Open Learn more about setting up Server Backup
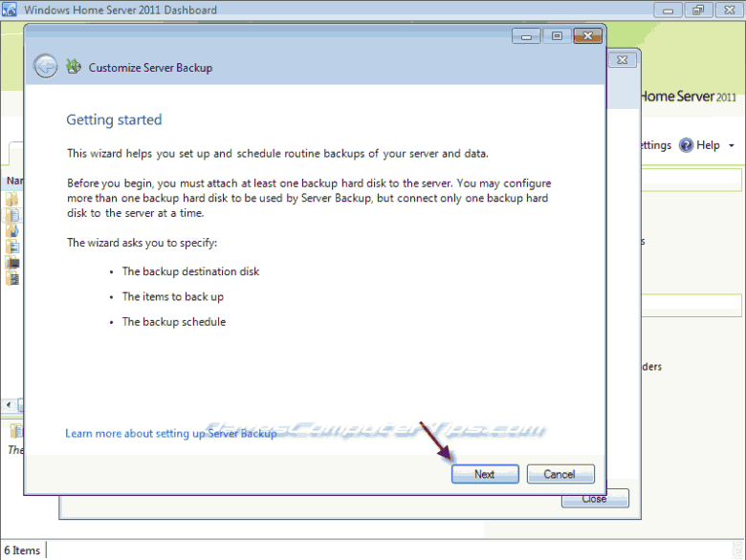 coord(171,433)
